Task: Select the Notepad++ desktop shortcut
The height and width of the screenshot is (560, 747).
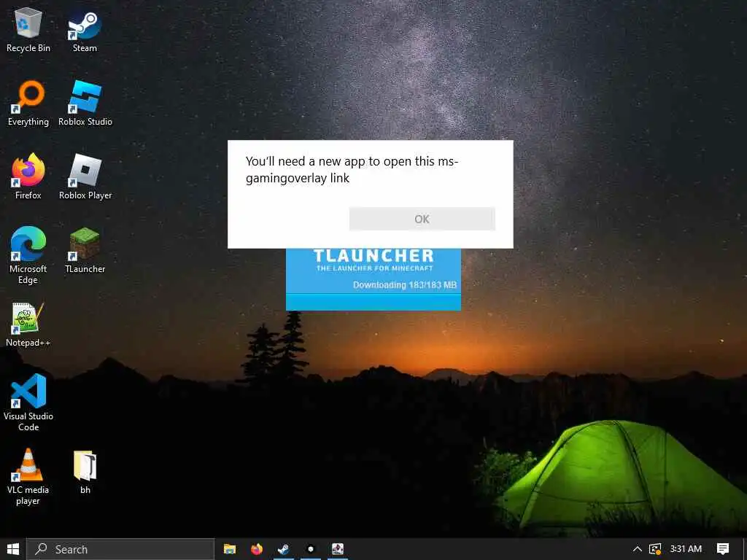Action: pyautogui.click(x=28, y=324)
